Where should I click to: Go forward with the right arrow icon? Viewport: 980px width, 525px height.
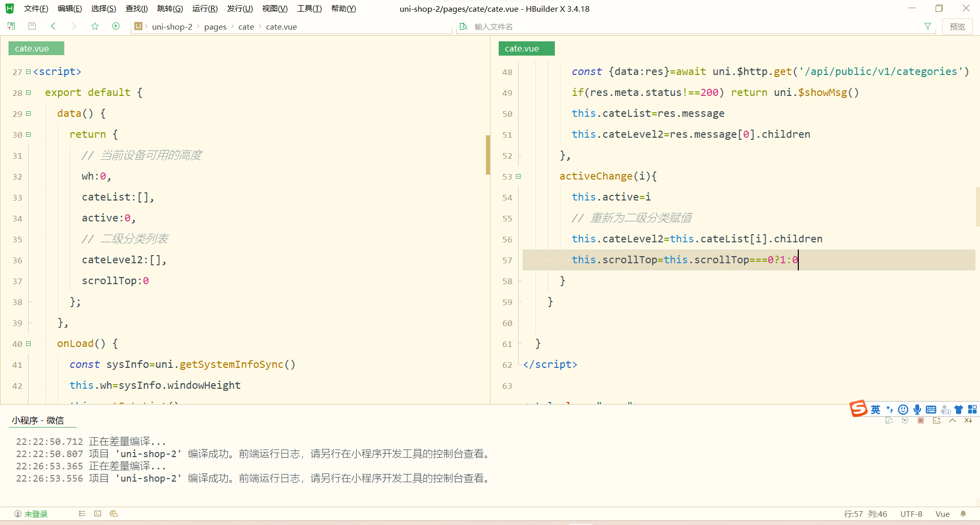click(74, 26)
